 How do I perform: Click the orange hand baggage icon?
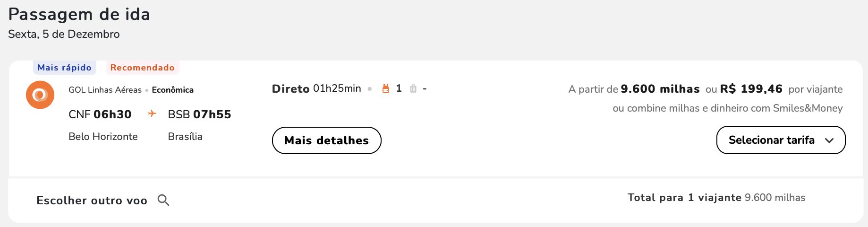click(x=386, y=88)
